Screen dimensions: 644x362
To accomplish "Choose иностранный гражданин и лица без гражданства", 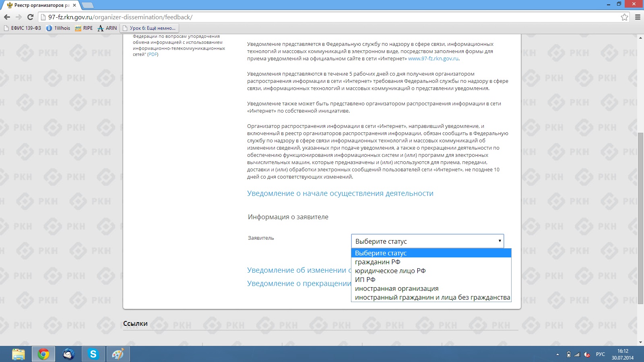I will [431, 297].
